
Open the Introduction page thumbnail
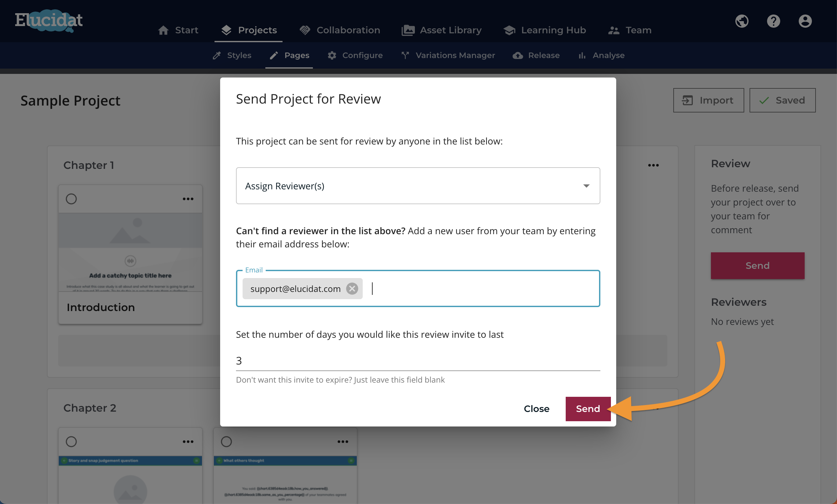tap(130, 252)
